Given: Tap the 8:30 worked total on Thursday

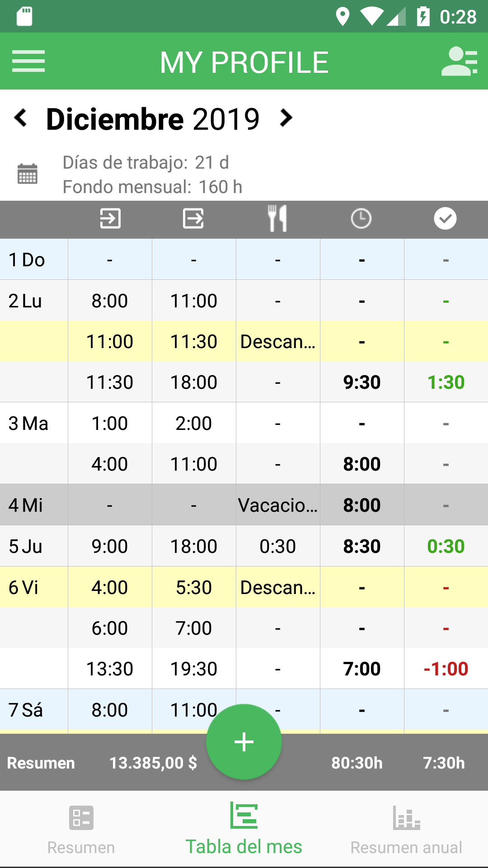Looking at the screenshot, I should pos(362,546).
